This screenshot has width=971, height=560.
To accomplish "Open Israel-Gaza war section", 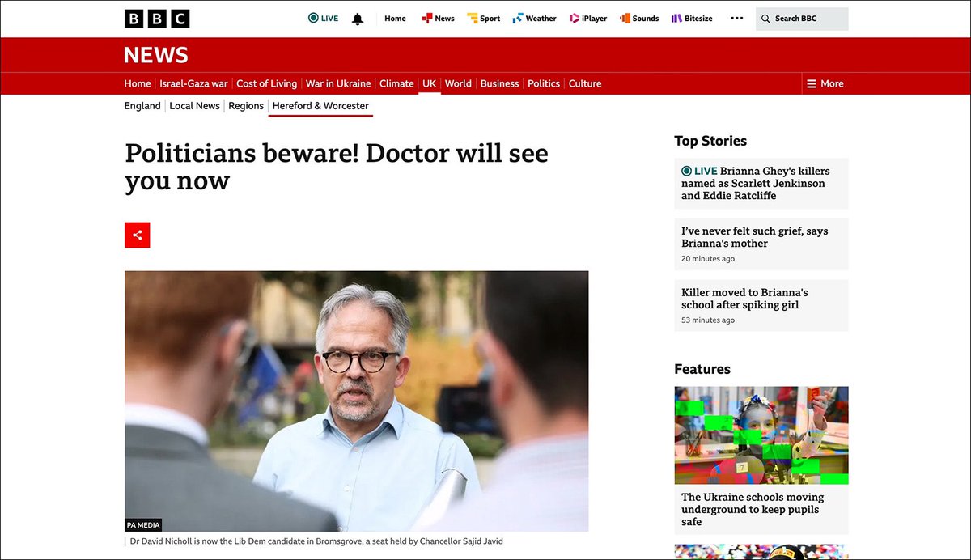I will 194,83.
